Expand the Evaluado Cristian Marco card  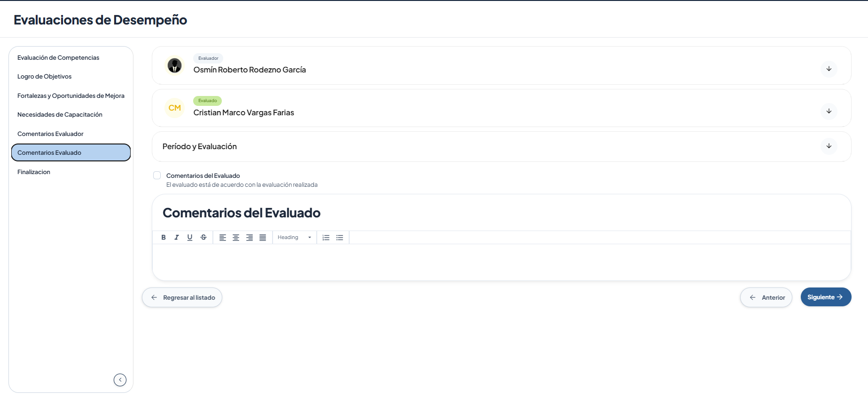click(x=829, y=111)
